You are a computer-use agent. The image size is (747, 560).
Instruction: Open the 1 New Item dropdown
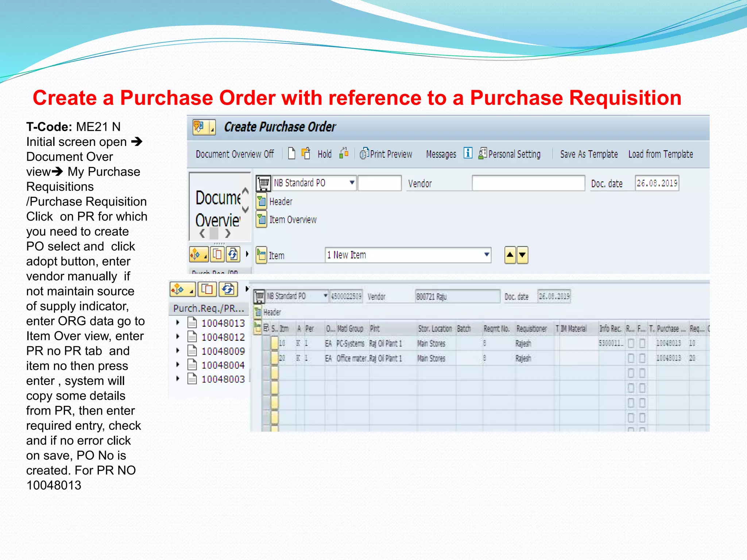coord(487,255)
